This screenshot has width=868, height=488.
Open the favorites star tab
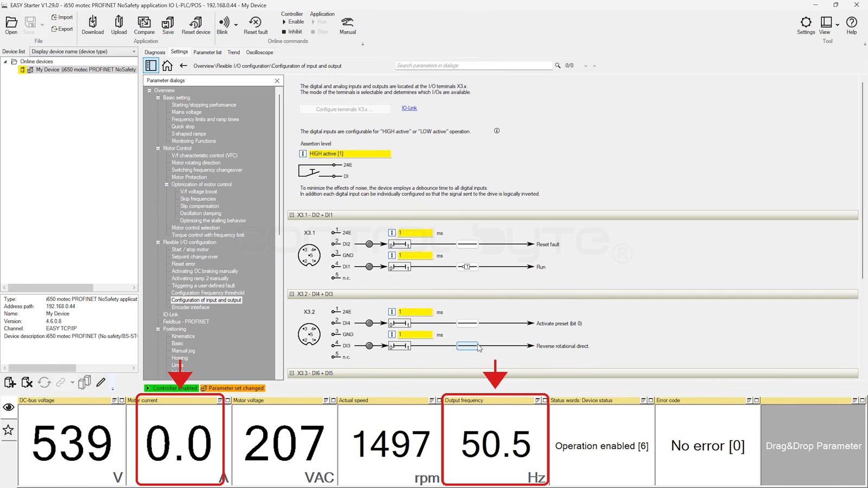(x=8, y=430)
